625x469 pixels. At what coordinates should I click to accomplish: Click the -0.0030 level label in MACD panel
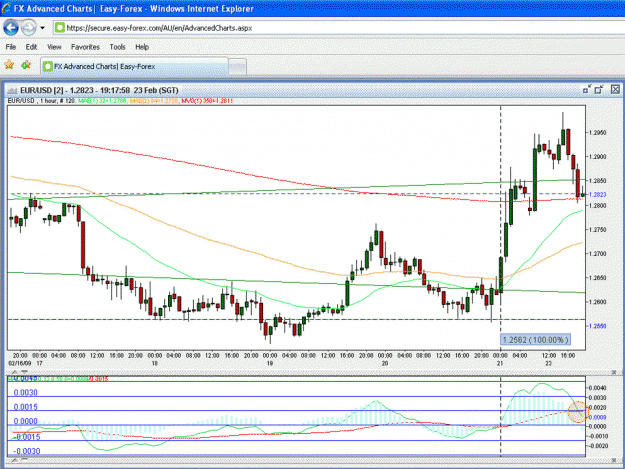(26, 451)
